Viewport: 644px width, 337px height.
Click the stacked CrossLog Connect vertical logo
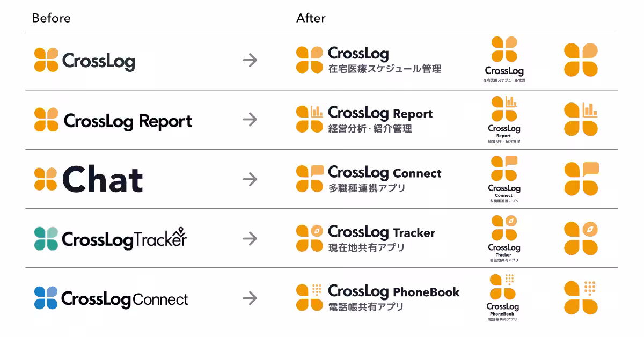pos(504,179)
